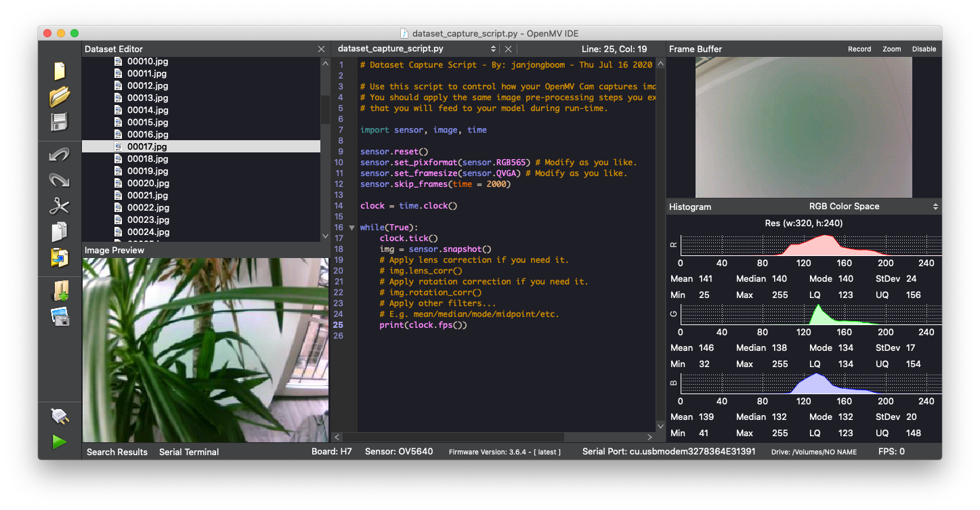The width and height of the screenshot is (980, 510).
Task: Start script with the green play button
Action: tap(60, 442)
